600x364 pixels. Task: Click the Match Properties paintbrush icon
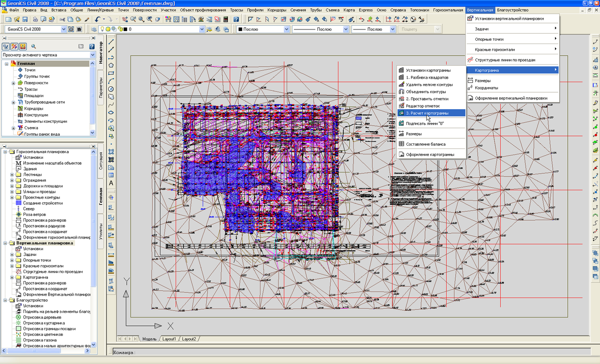click(x=87, y=19)
